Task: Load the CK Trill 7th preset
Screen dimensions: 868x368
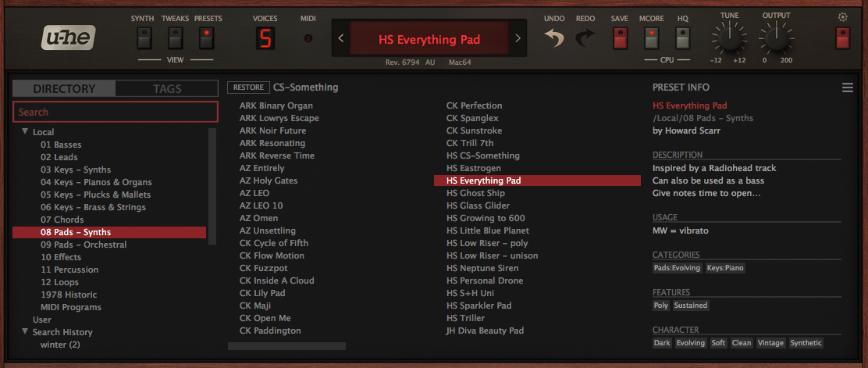Action: [470, 143]
